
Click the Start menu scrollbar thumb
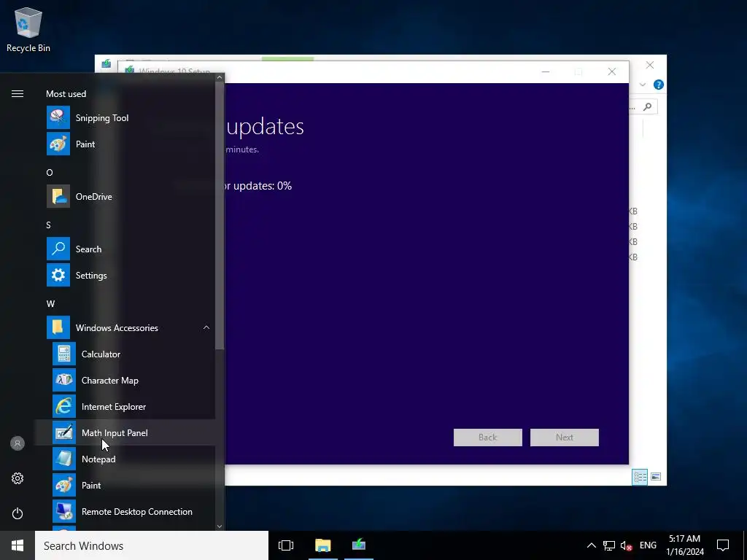point(220,215)
